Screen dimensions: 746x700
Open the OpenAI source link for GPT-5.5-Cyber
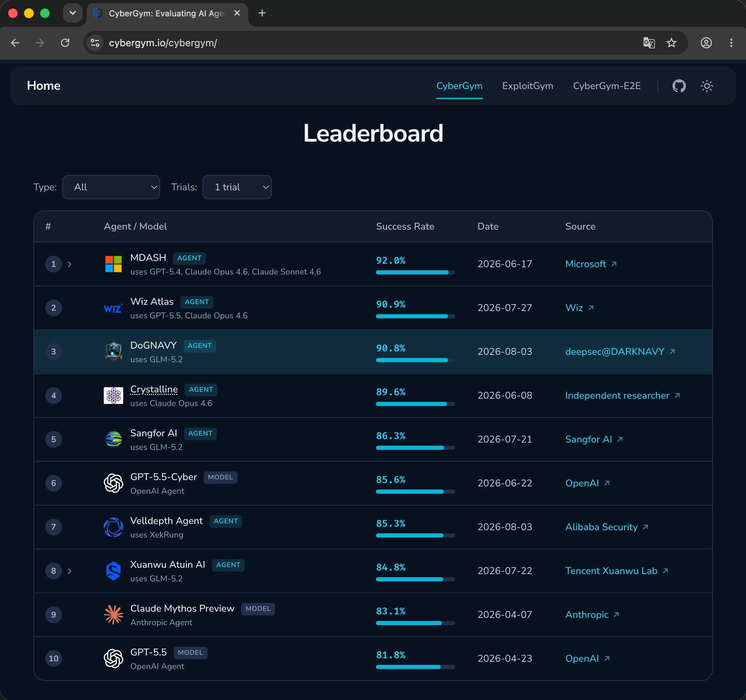pyautogui.click(x=588, y=483)
